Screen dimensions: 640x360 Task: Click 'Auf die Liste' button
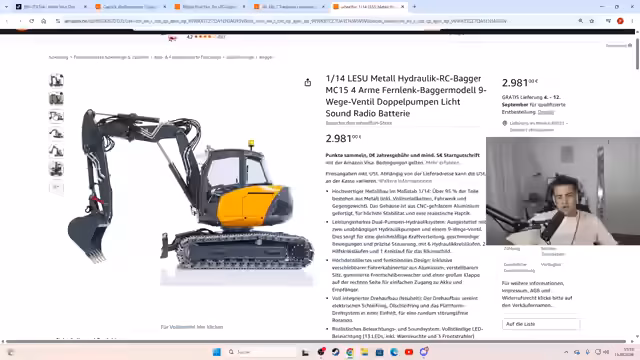click(x=541, y=324)
